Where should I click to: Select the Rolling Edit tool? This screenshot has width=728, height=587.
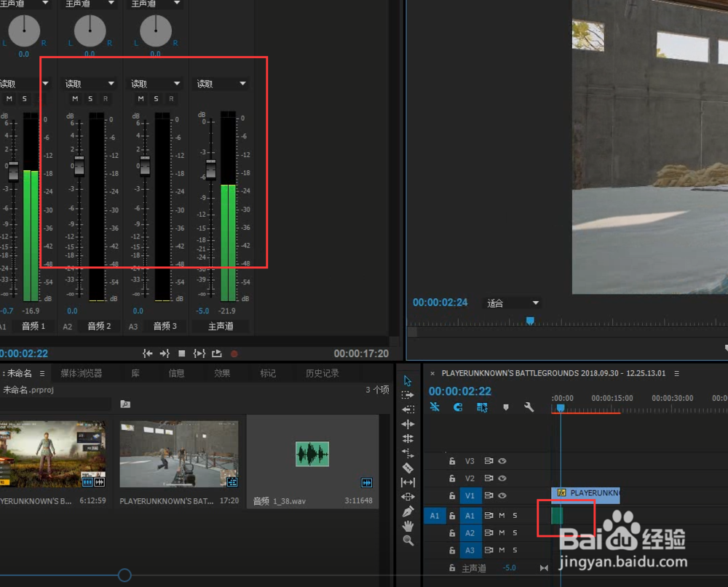[x=408, y=439]
